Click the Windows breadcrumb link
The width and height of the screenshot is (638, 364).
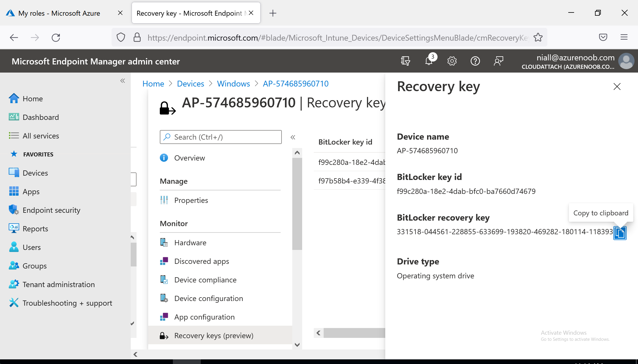point(233,84)
